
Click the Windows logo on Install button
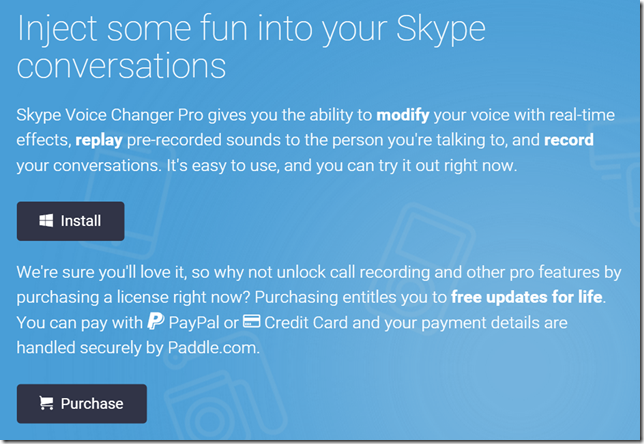pos(46,221)
